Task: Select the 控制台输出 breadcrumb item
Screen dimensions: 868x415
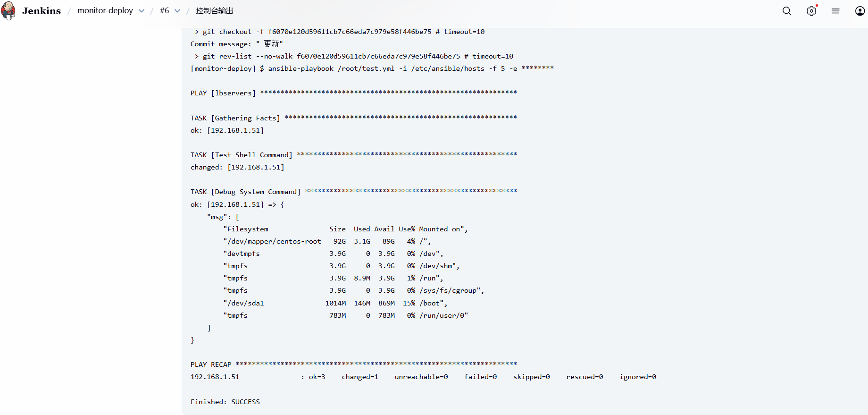Action: [x=214, y=11]
